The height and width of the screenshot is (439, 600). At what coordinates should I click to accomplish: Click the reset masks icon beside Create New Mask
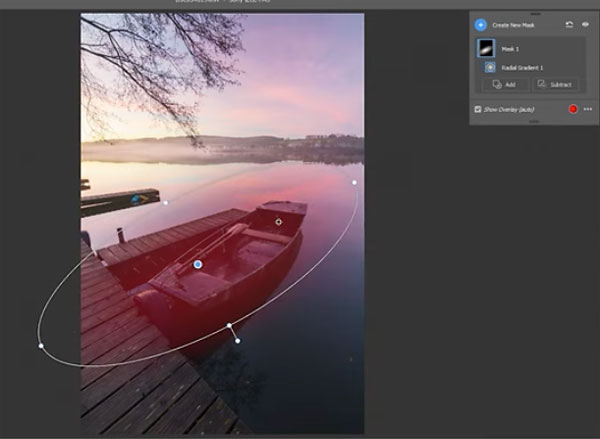pyautogui.click(x=569, y=24)
